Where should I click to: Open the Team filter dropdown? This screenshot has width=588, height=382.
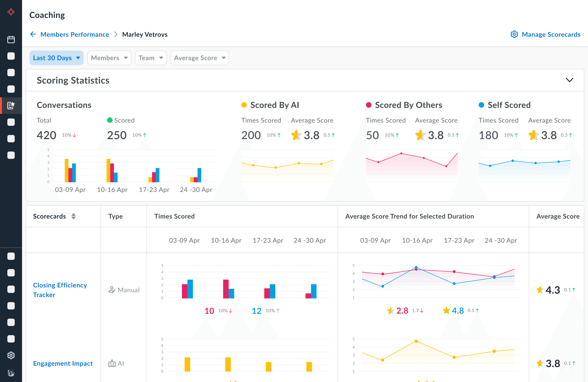point(150,58)
